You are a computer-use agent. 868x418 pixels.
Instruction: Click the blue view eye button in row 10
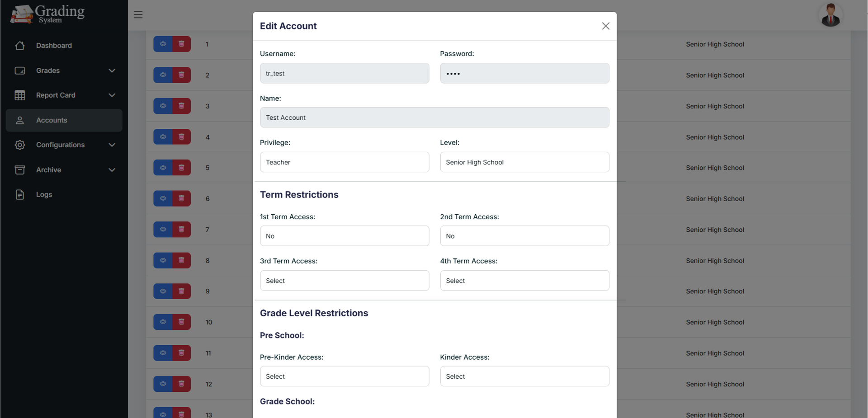163,322
